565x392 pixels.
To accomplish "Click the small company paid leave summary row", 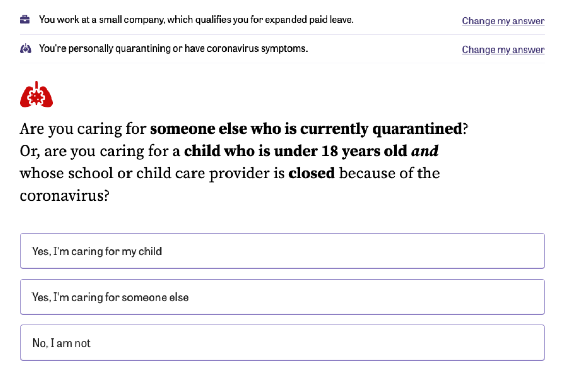I will 206,20.
